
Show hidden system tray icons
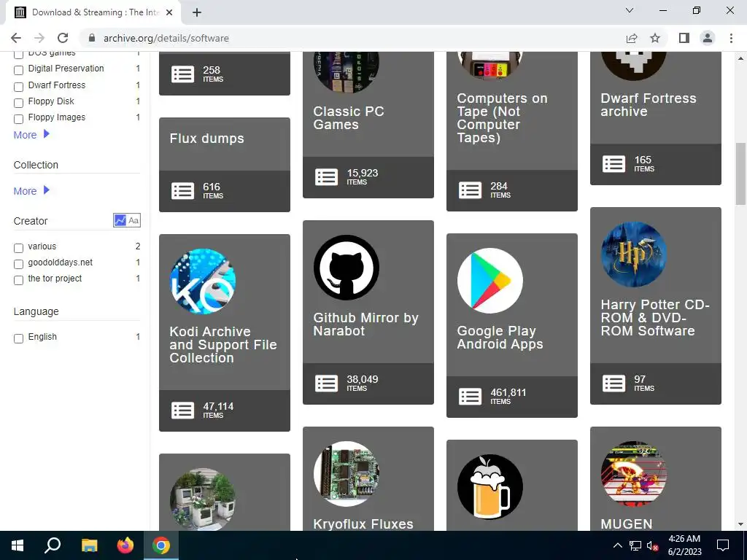617,545
